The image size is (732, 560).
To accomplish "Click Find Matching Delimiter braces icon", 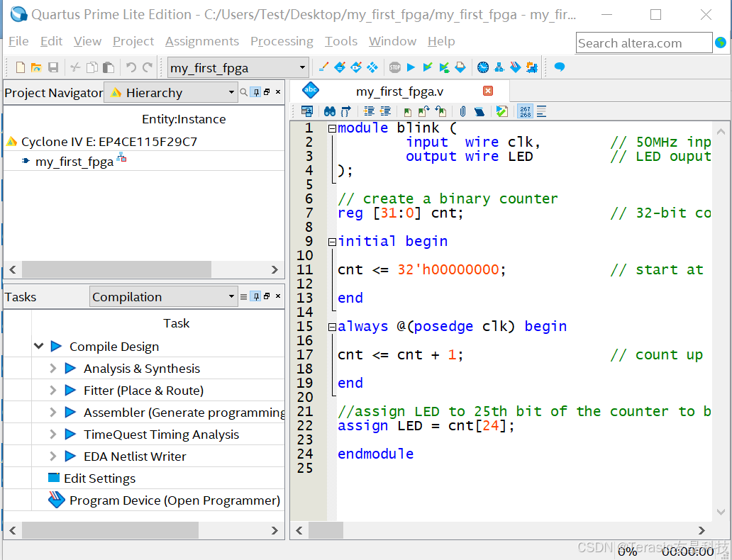I will (345, 111).
